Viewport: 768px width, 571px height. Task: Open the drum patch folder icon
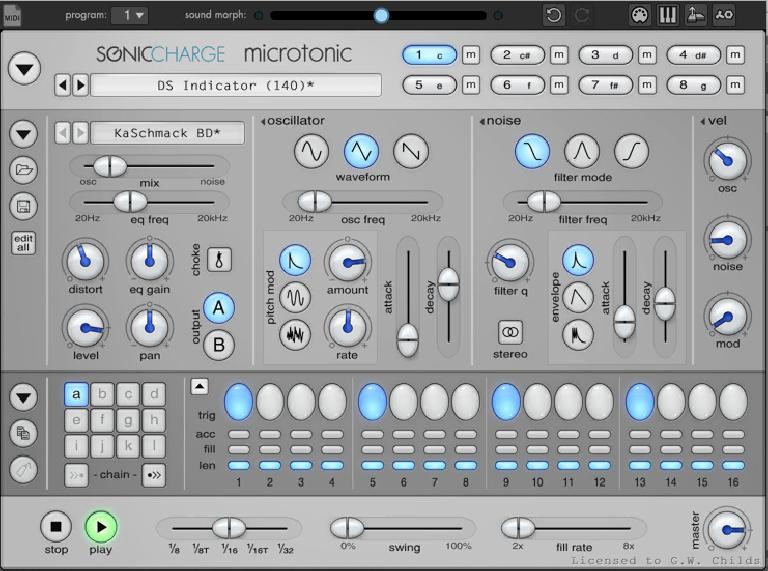coord(24,170)
